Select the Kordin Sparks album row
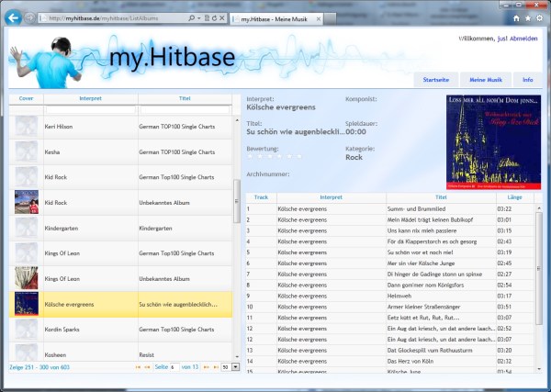551x392 pixels. 120,330
